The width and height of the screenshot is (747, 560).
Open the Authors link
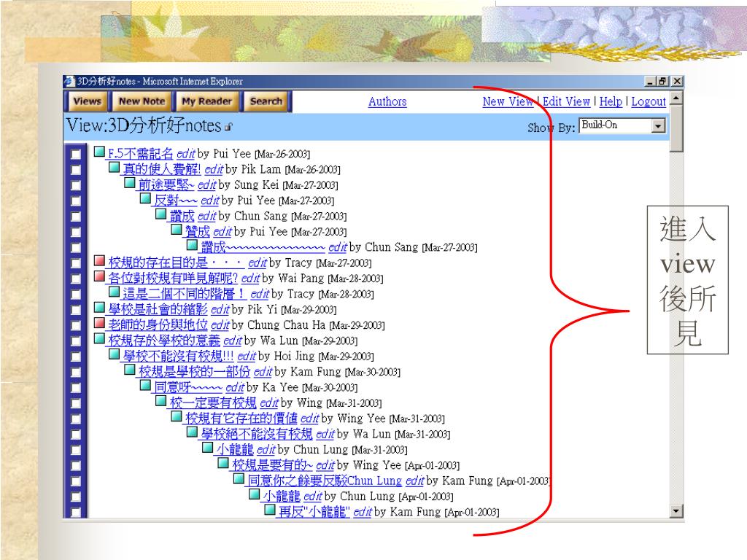tap(387, 101)
